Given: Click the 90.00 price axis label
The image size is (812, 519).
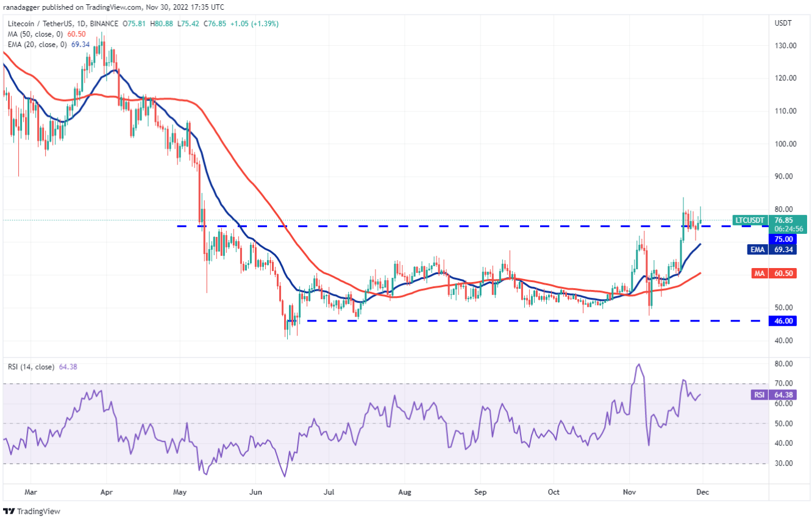Looking at the screenshot, I should [x=785, y=177].
